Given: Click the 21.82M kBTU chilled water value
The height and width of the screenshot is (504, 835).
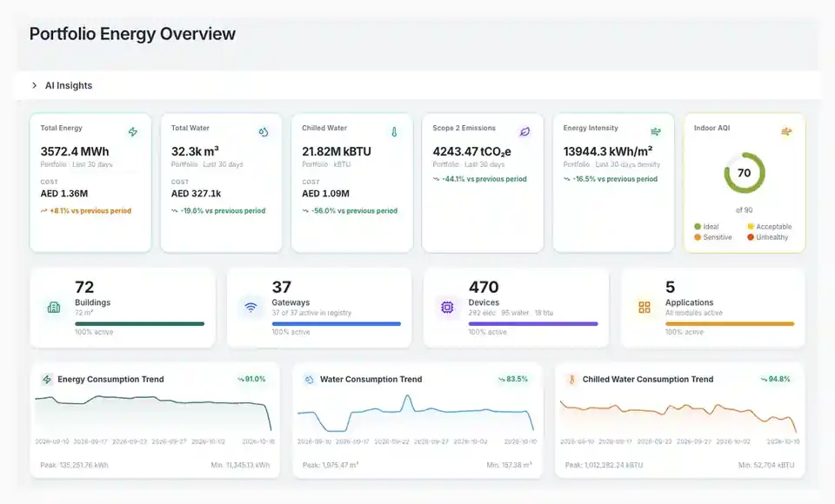Looking at the screenshot, I should coord(337,152).
